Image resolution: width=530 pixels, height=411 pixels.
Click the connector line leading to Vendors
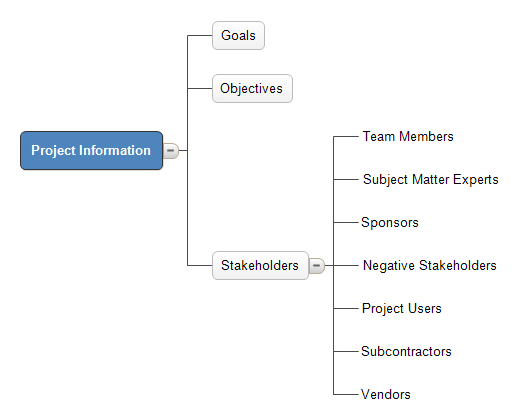tap(346, 394)
